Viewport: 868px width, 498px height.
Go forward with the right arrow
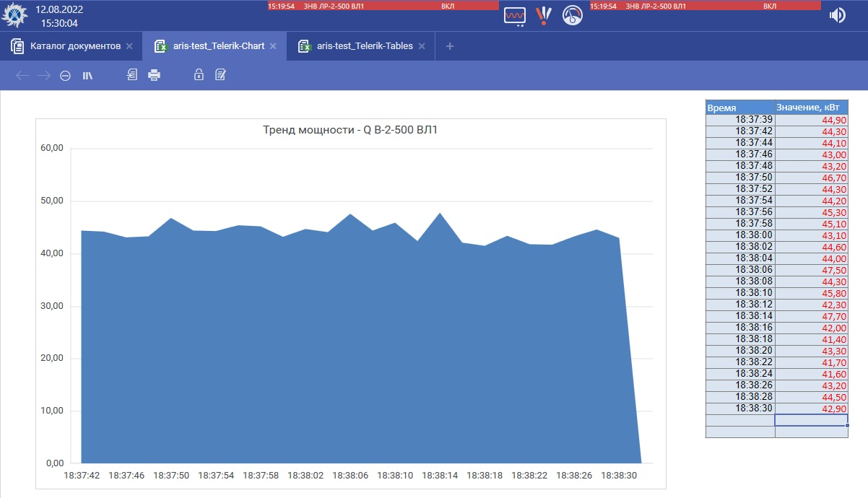click(43, 75)
